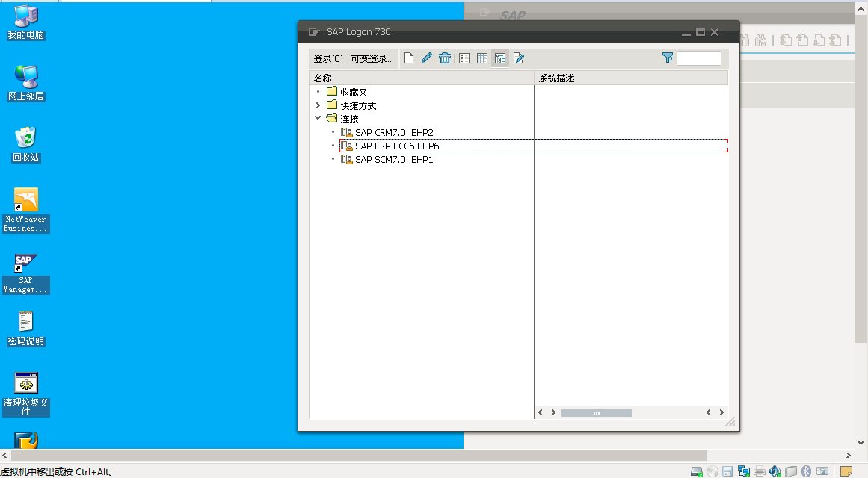Image resolution: width=868 pixels, height=478 pixels.
Task: Click the new connection entry icon
Action: tap(409, 58)
